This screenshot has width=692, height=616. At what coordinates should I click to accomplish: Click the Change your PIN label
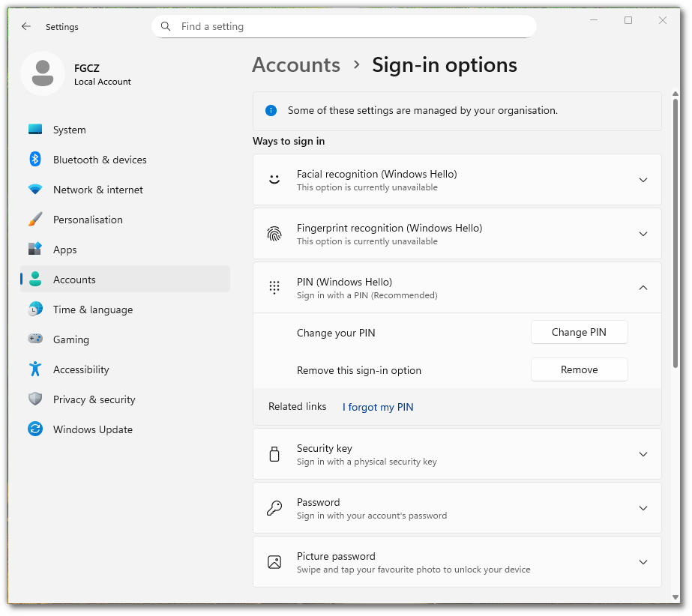336,333
